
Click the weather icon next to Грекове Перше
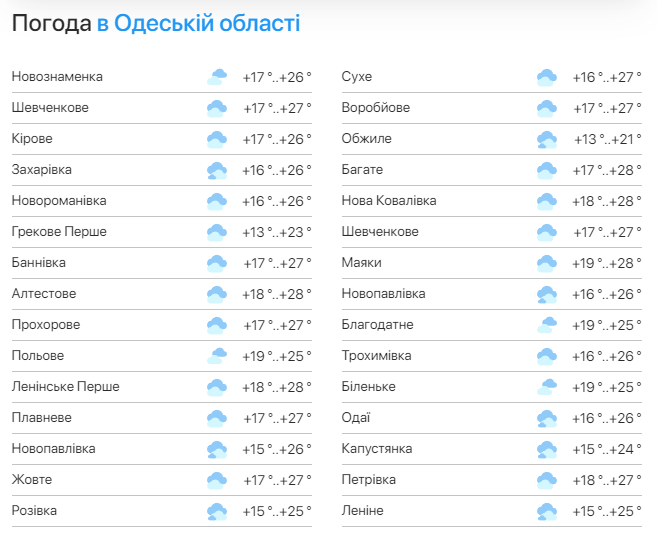217,232
